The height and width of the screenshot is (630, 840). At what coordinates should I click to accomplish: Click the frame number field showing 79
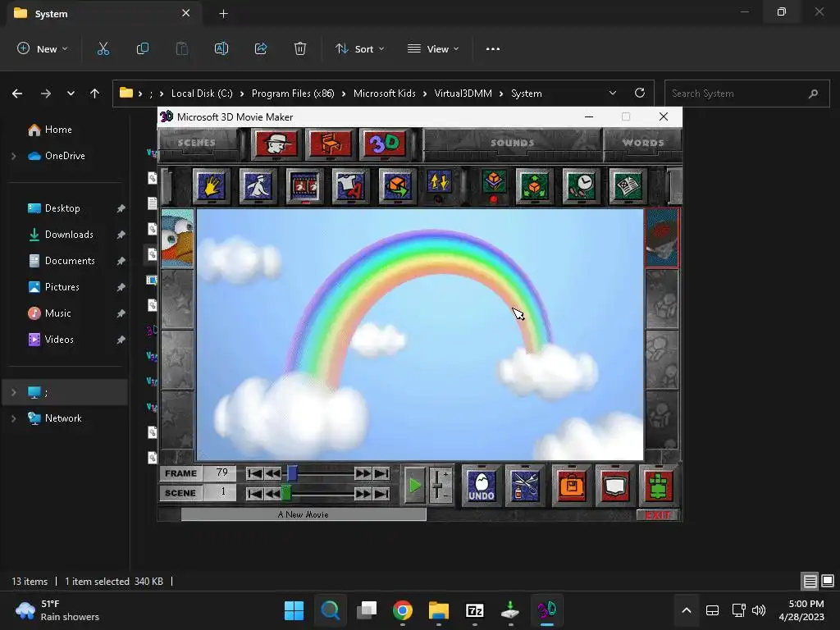coord(220,473)
